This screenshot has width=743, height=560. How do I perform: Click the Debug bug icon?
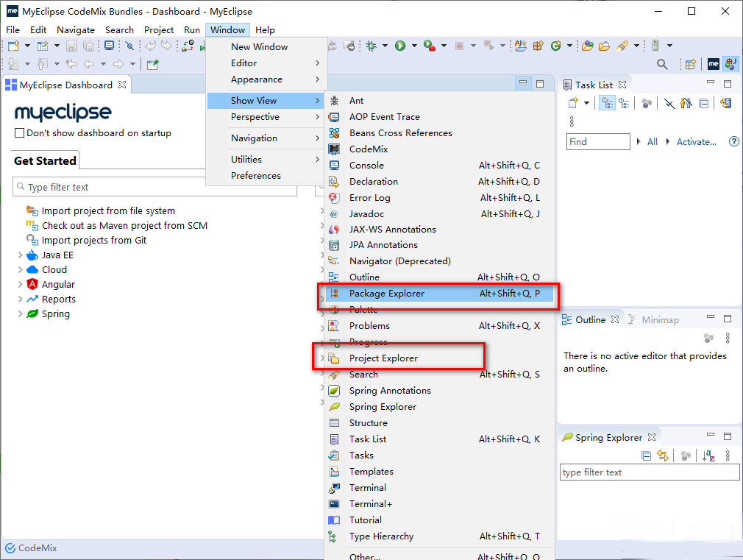(371, 46)
